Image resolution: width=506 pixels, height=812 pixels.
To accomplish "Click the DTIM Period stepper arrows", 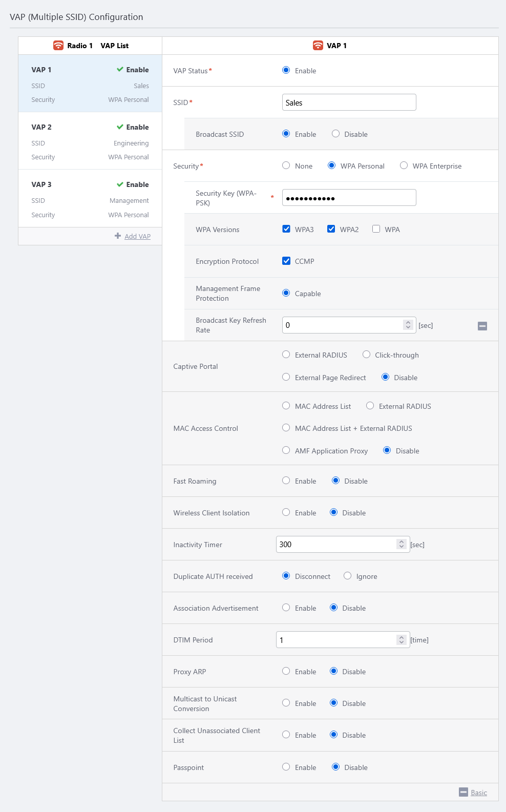I will click(402, 639).
